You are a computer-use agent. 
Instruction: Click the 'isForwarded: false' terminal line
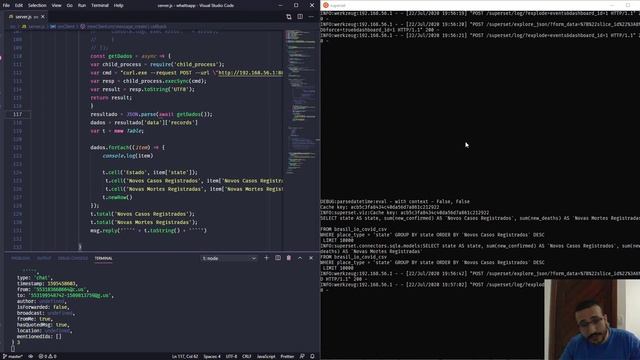click(43, 307)
